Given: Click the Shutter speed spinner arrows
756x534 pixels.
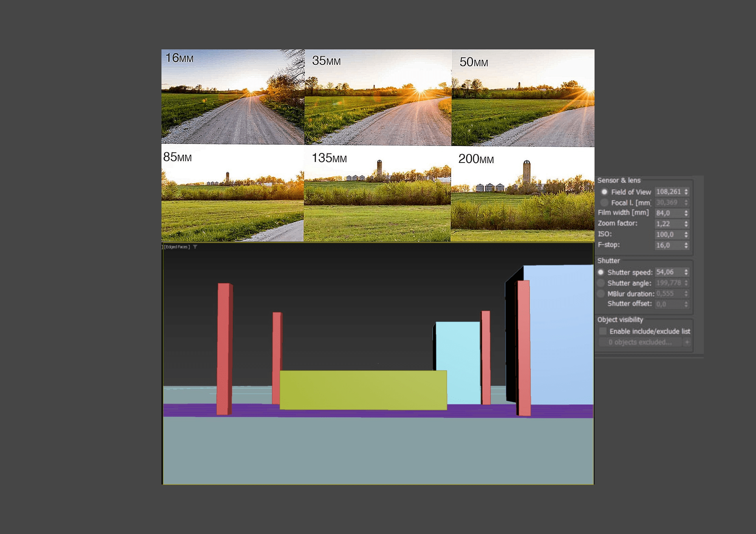Looking at the screenshot, I should [686, 272].
